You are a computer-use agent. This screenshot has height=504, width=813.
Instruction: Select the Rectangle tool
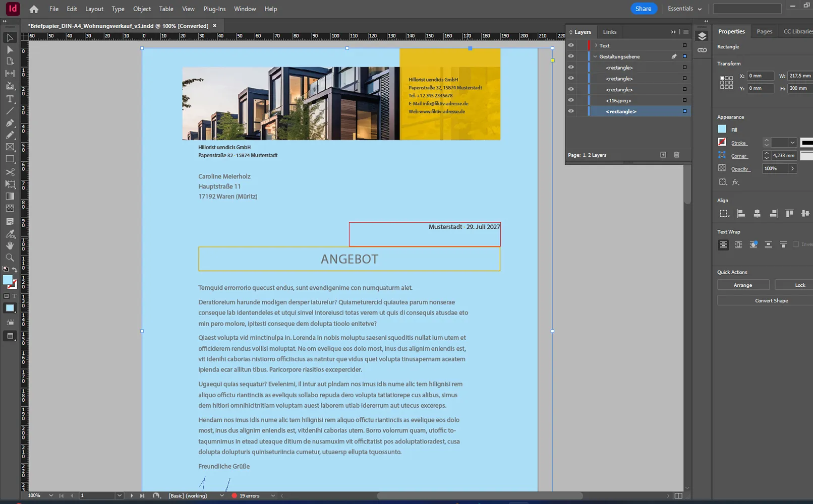[x=10, y=159]
